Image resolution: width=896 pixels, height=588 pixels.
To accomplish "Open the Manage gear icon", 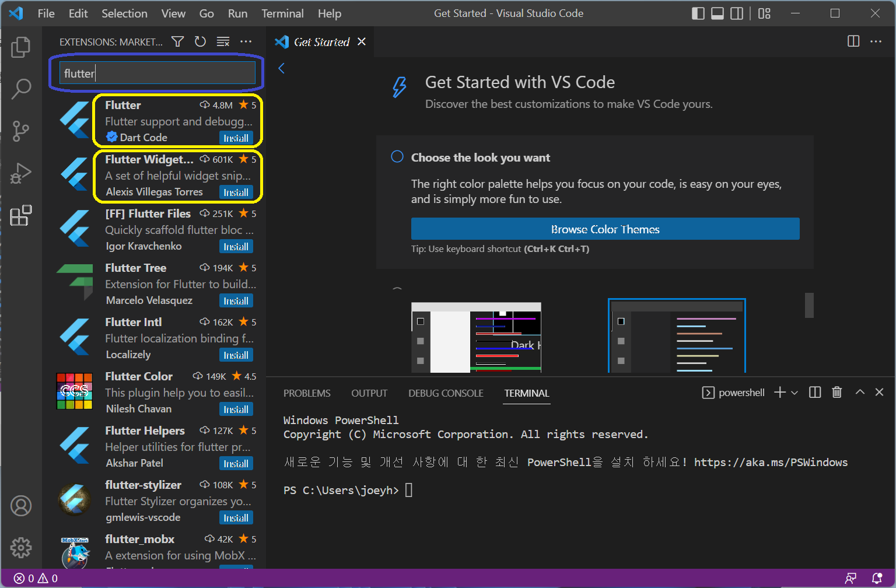I will click(21, 548).
